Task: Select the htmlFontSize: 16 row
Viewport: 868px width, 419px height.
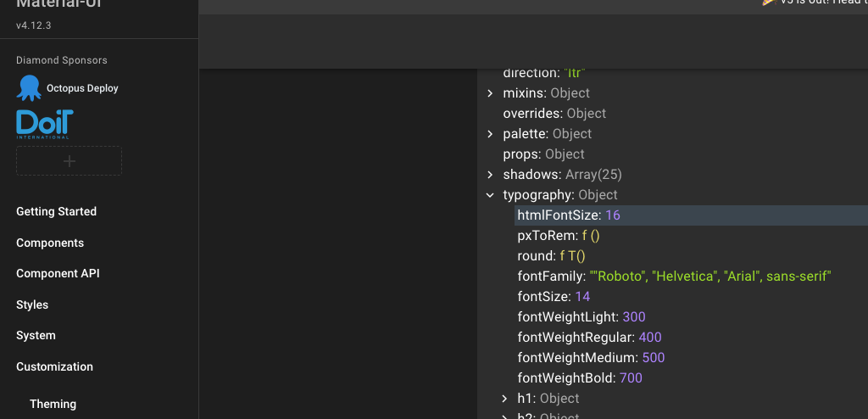Action: (691, 215)
